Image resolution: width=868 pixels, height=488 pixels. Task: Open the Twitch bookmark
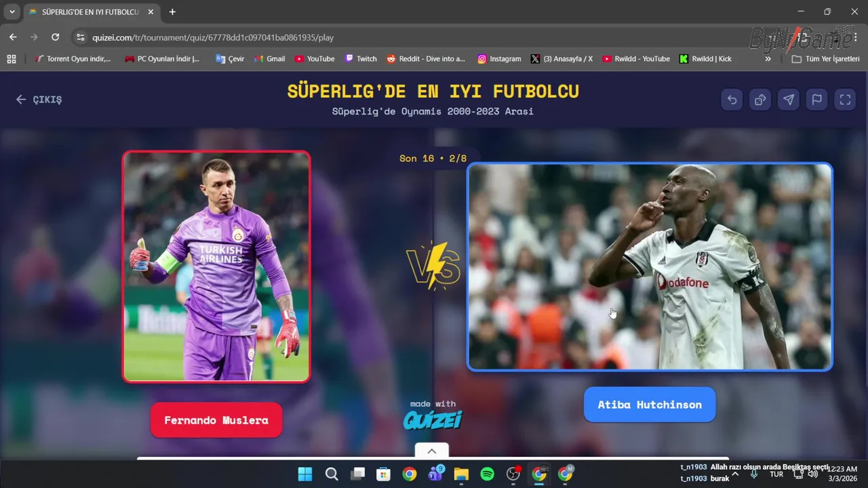click(x=361, y=59)
